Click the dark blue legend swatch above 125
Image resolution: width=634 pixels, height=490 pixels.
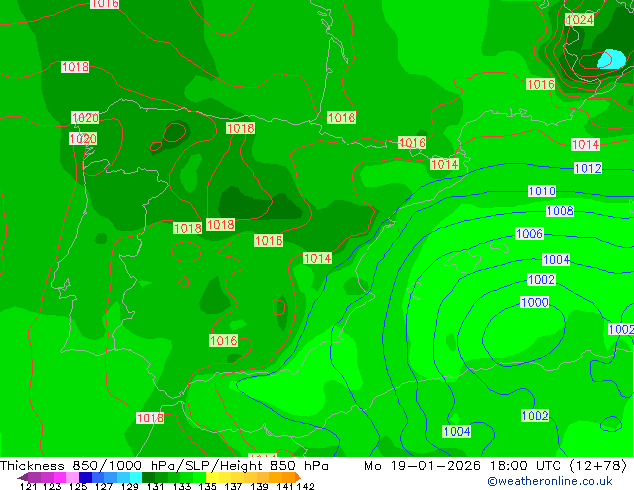click(85, 477)
